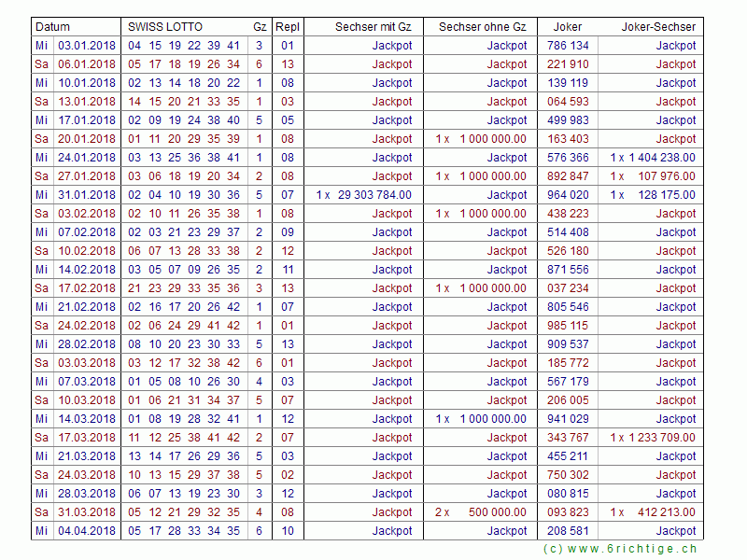Click the Joker number 208 581

point(568,531)
